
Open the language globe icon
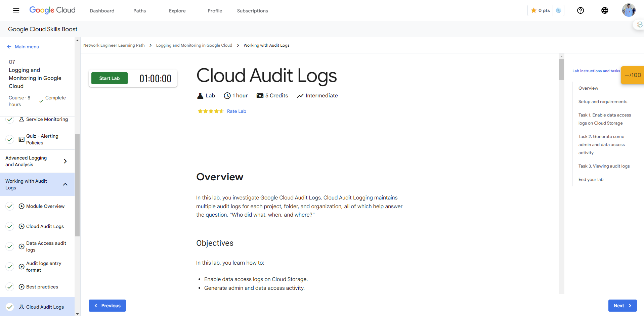604,10
